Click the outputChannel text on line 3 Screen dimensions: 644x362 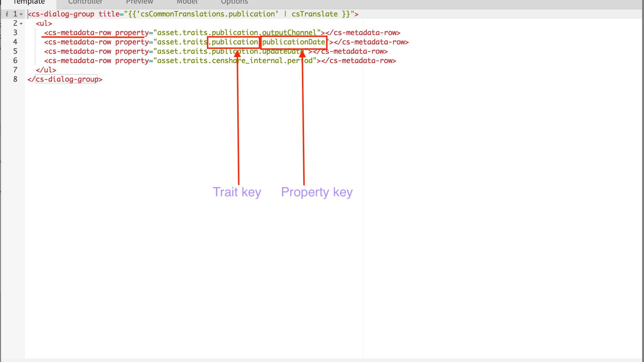click(x=289, y=33)
